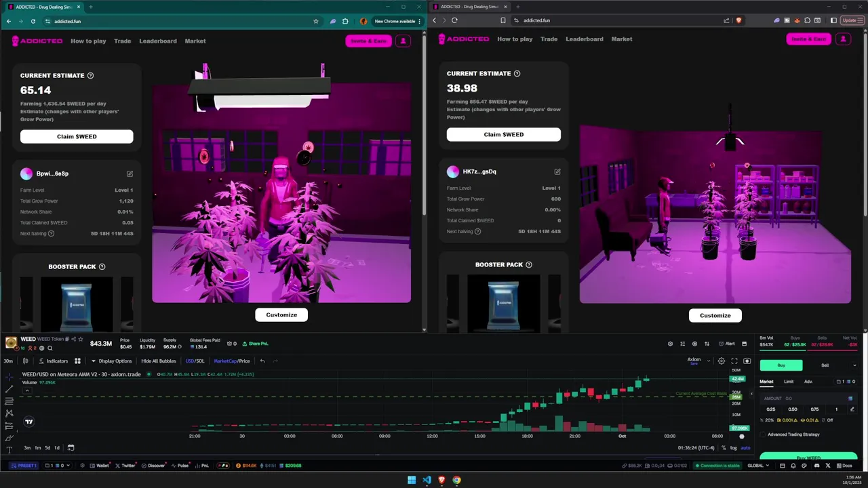The image size is (868, 488).
Task: Click Customize under left farm scene
Action: pos(281,314)
